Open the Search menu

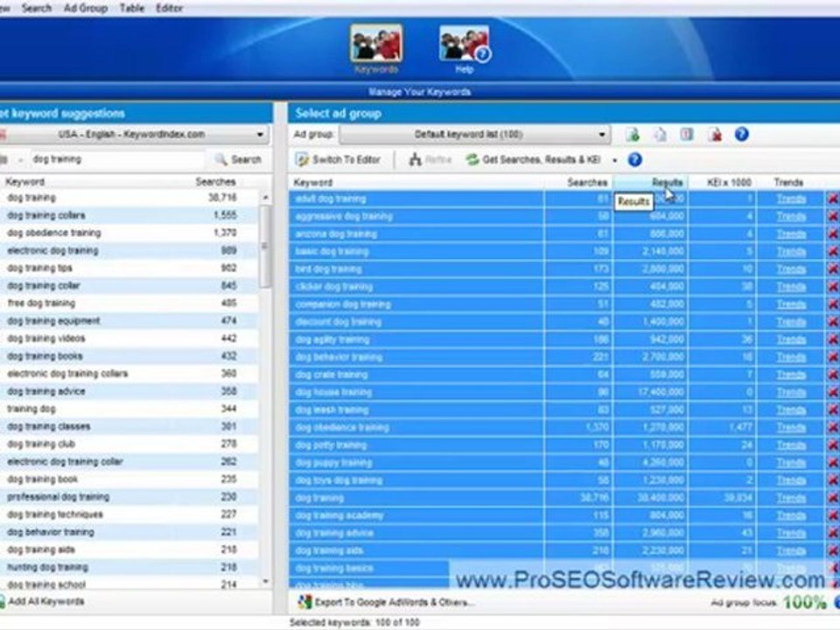[37, 8]
